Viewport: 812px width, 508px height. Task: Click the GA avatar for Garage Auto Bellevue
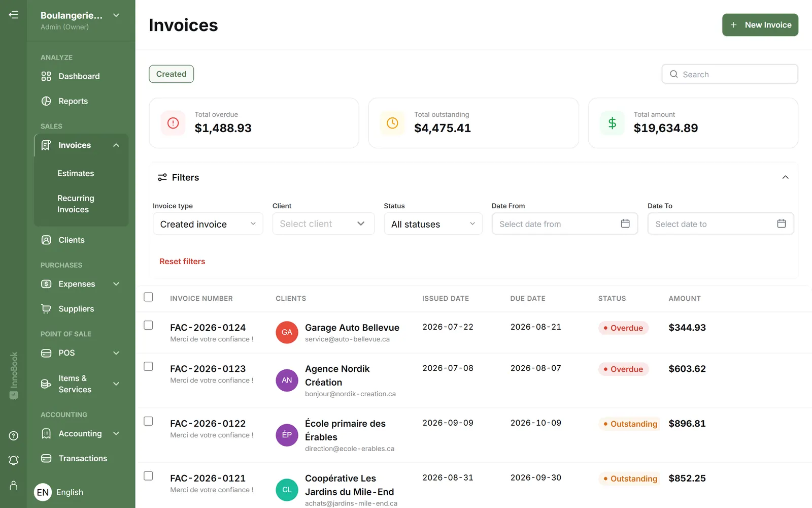(287, 332)
